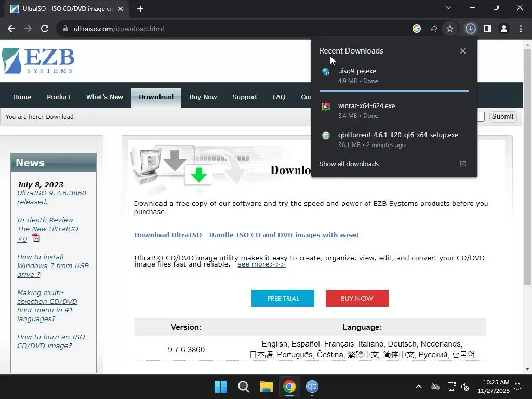This screenshot has height=399, width=532.
Task: Click the Chrome taskbar icon
Action: (289, 387)
